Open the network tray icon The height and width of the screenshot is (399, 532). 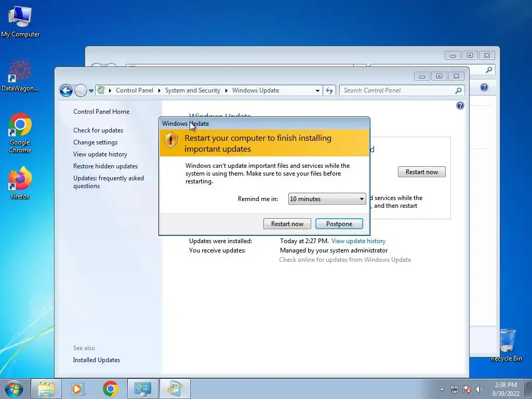454,390
